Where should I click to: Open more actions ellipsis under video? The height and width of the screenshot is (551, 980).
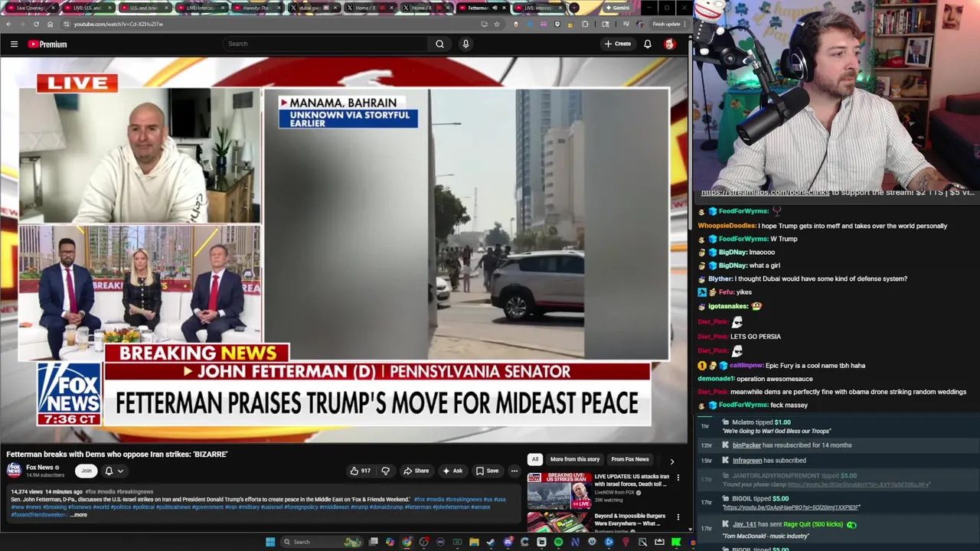[514, 471]
